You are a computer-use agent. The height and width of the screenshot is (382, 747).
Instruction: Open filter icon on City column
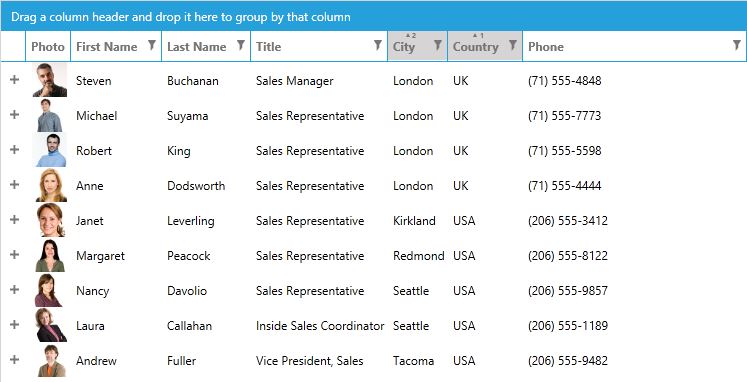point(437,45)
